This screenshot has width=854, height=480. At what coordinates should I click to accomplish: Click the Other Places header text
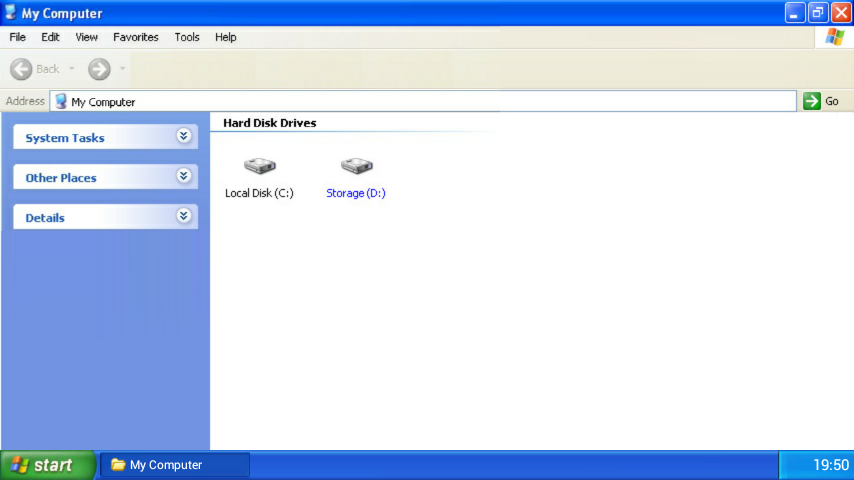click(61, 178)
